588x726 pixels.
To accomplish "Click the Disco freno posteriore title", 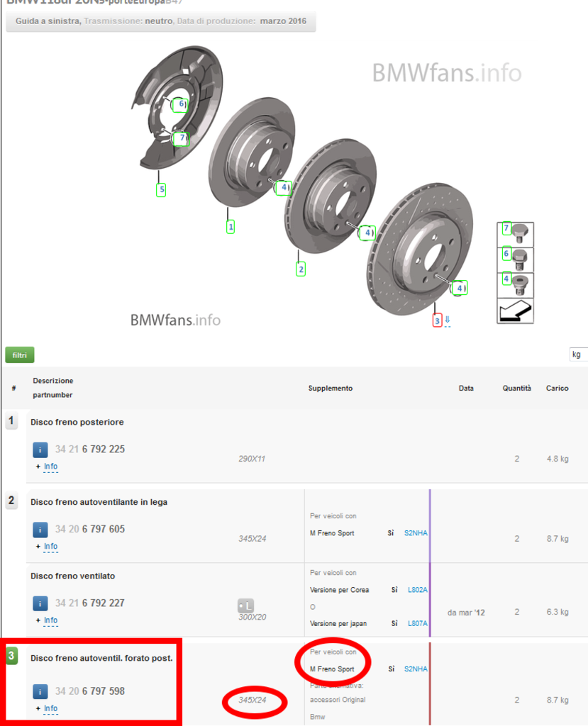I will (77, 423).
